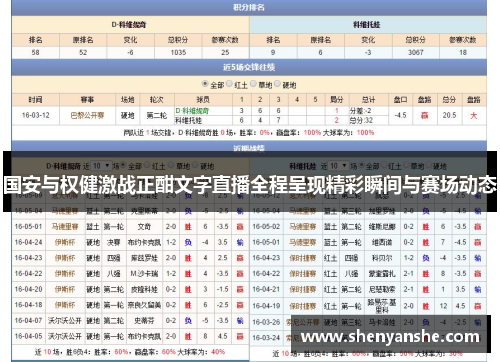
Task: Select 硬地 radio under 科维托娃 recent form
Action: (430, 165)
